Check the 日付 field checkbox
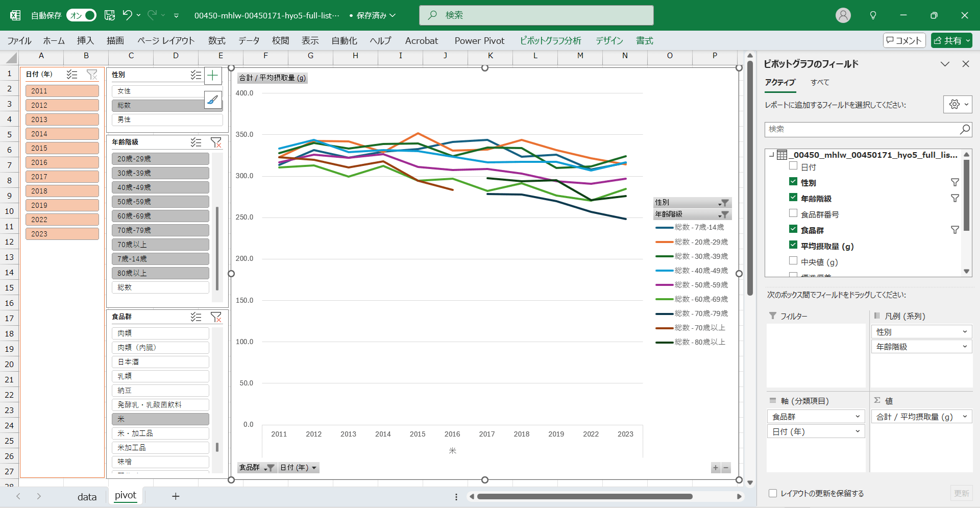This screenshot has width=980, height=508. 793,166
